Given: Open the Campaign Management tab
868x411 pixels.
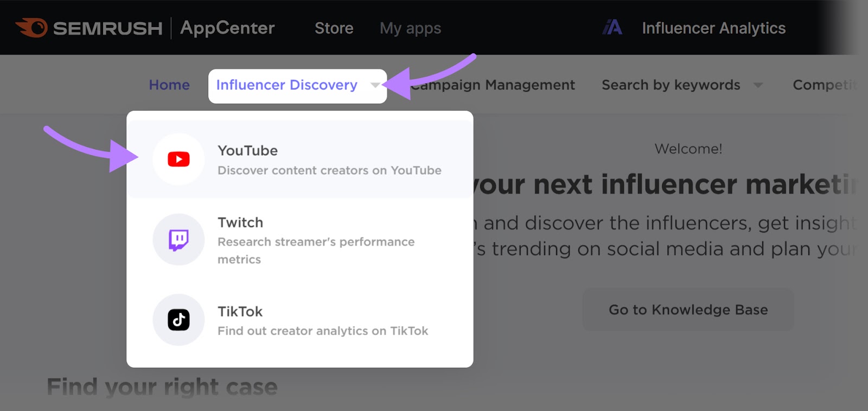Looking at the screenshot, I should (493, 85).
